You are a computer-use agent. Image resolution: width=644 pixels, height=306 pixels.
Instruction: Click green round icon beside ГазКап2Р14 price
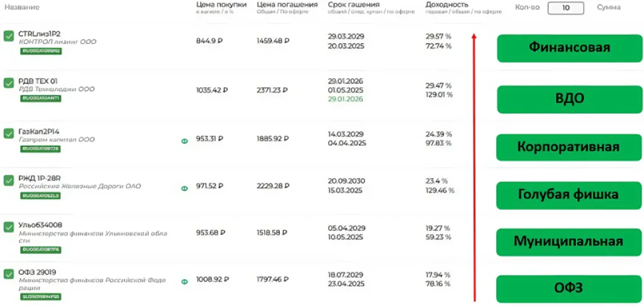(x=185, y=141)
